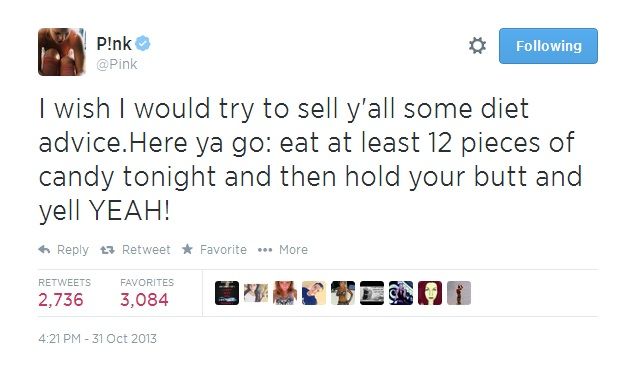Click the retweet arrows icon
Viewport: 636px width, 381px height.
pyautogui.click(x=107, y=250)
